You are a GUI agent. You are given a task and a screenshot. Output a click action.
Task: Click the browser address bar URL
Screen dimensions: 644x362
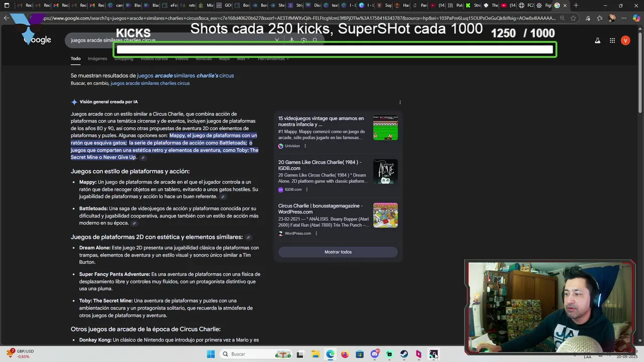pyautogui.click(x=299, y=18)
